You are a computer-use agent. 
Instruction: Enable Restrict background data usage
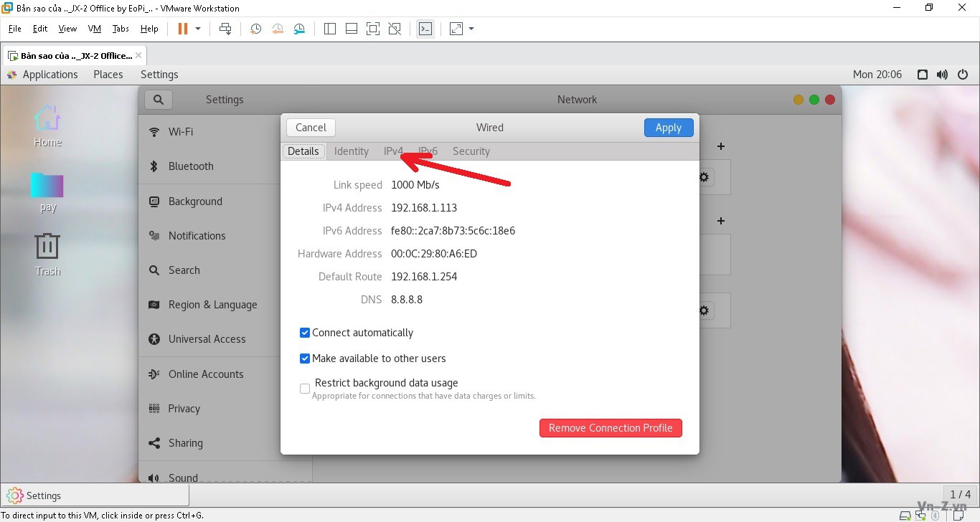click(305, 389)
